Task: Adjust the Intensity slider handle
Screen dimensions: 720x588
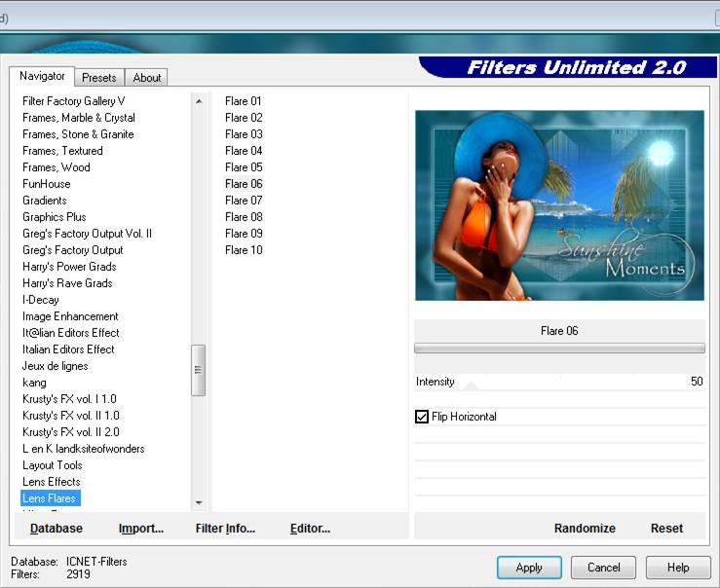Action: (x=470, y=384)
